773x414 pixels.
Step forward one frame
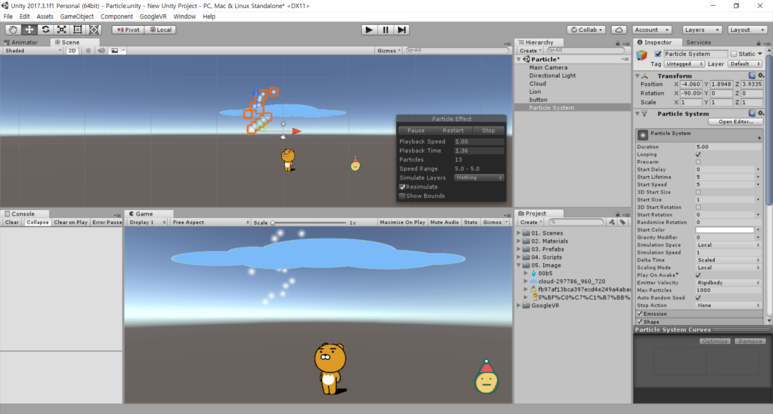(402, 30)
